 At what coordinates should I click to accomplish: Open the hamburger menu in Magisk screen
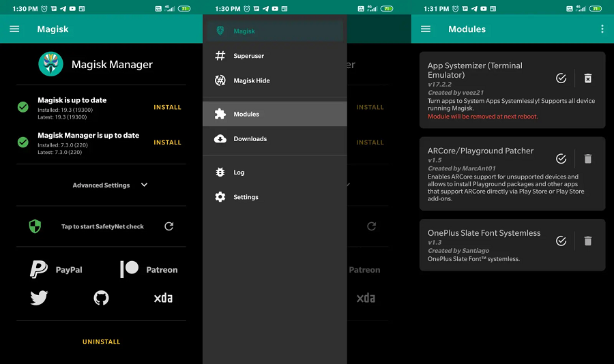point(14,29)
